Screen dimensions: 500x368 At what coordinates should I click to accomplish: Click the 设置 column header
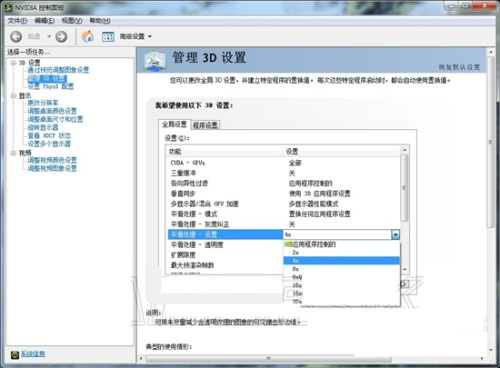coord(342,152)
